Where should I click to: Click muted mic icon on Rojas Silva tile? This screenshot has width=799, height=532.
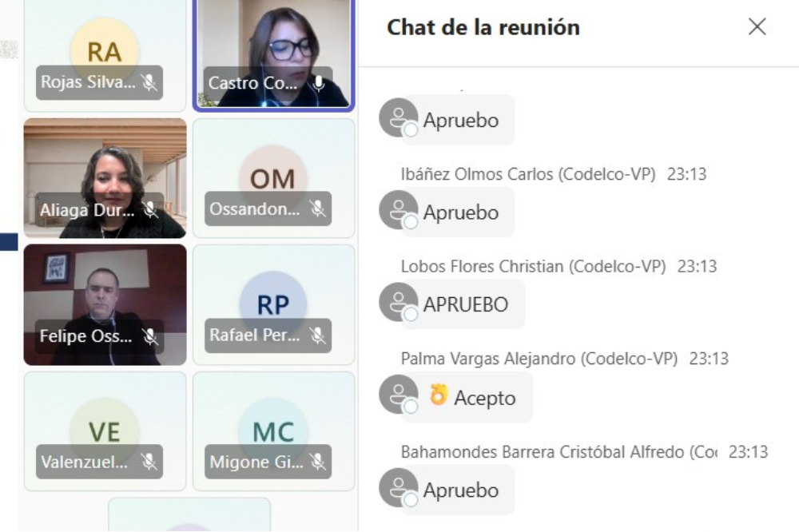point(149,82)
